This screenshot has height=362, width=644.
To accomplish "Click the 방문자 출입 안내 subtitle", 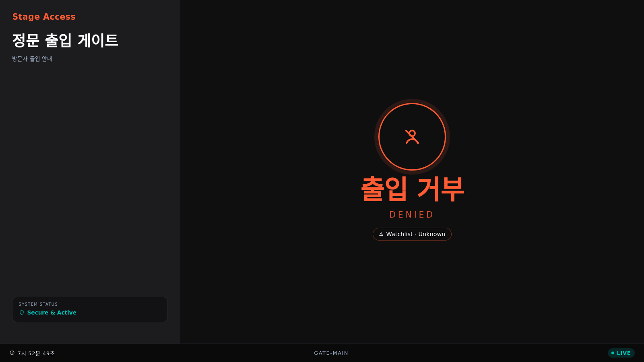I will 32,59.
